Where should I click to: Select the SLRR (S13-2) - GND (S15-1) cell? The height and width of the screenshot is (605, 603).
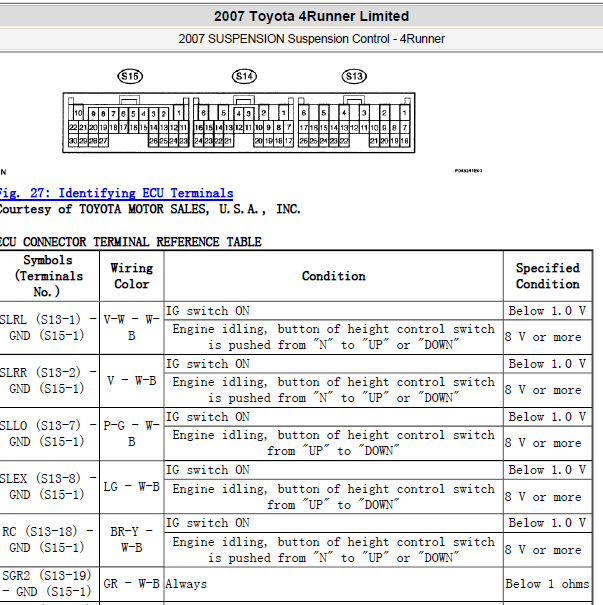(x=49, y=381)
